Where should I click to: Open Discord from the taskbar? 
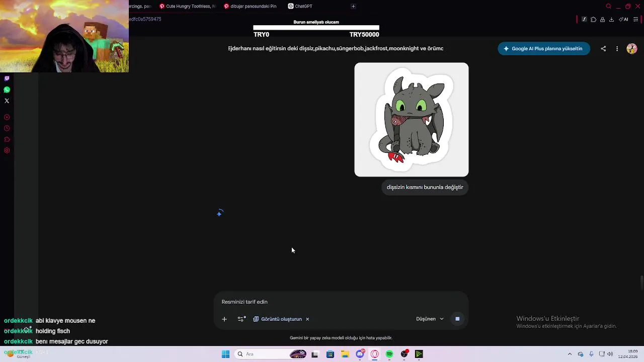(x=360, y=354)
